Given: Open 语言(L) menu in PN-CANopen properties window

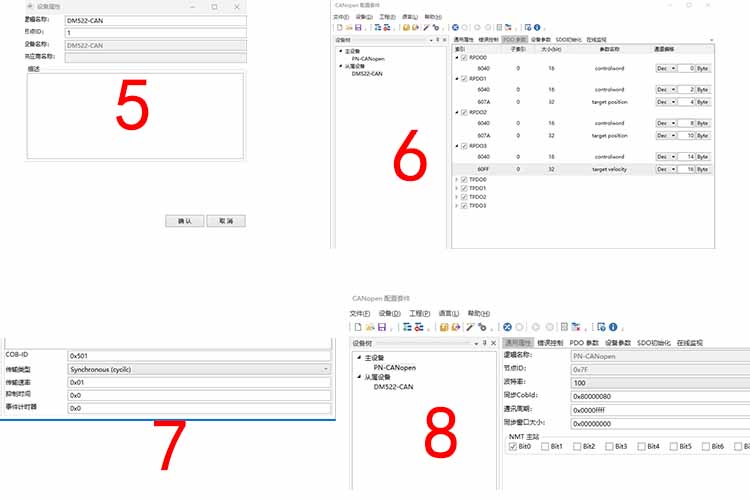Looking at the screenshot, I should pyautogui.click(x=449, y=313).
